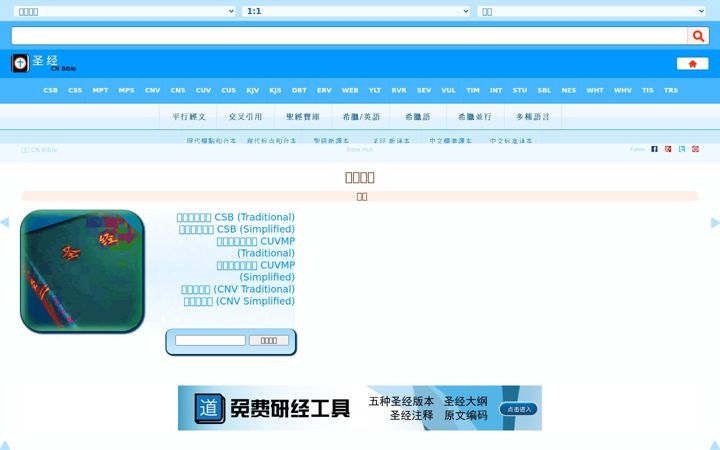Image resolution: width=720 pixels, height=450 pixels.
Task: View the NES version
Action: tap(568, 90)
